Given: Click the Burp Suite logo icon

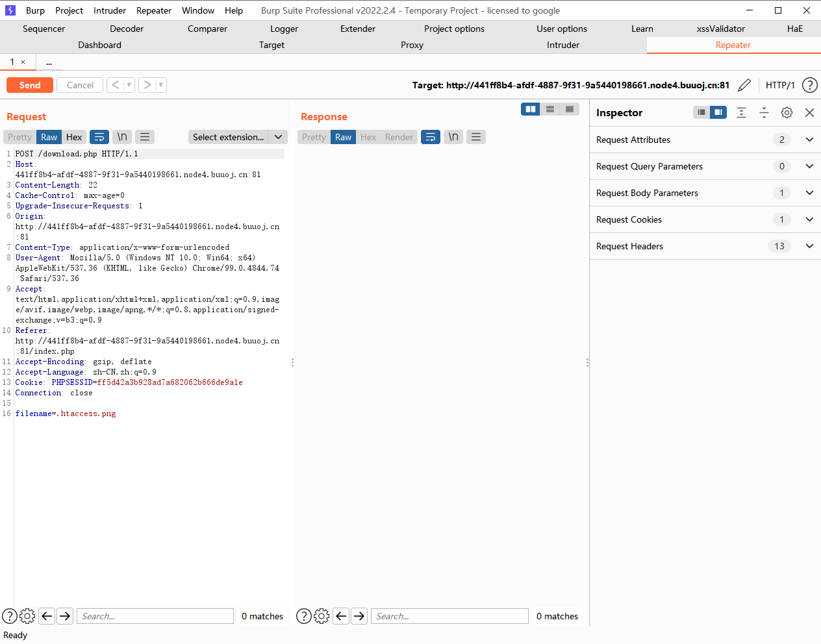Looking at the screenshot, I should (x=10, y=10).
